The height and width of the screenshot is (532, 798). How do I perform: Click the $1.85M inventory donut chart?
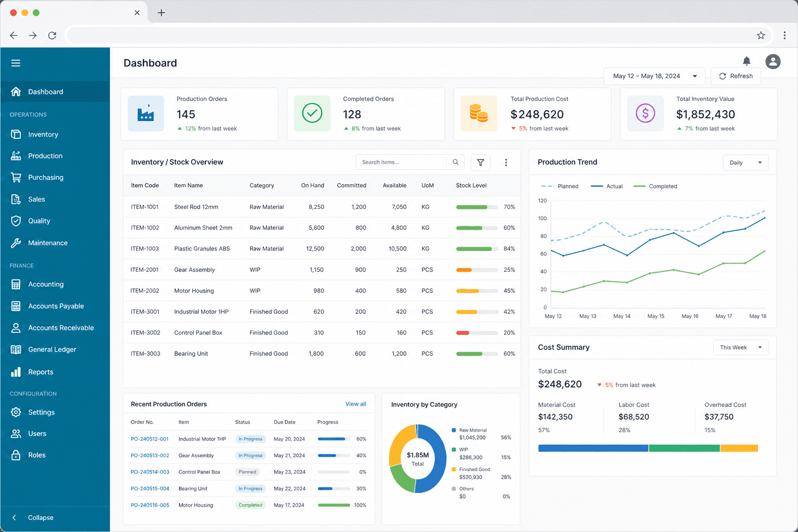click(x=418, y=459)
